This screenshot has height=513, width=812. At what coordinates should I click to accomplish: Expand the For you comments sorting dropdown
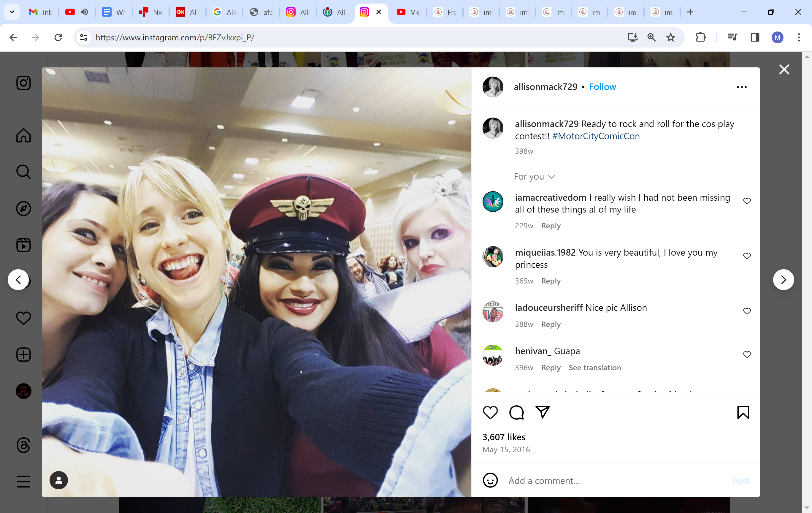(x=534, y=176)
